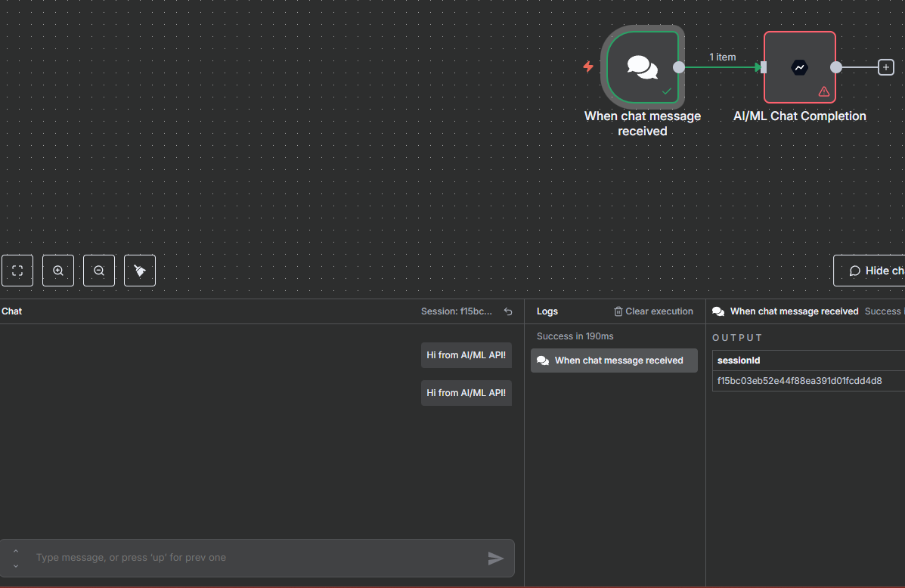
Task: Click the zoom in magnifier button
Action: 58,271
